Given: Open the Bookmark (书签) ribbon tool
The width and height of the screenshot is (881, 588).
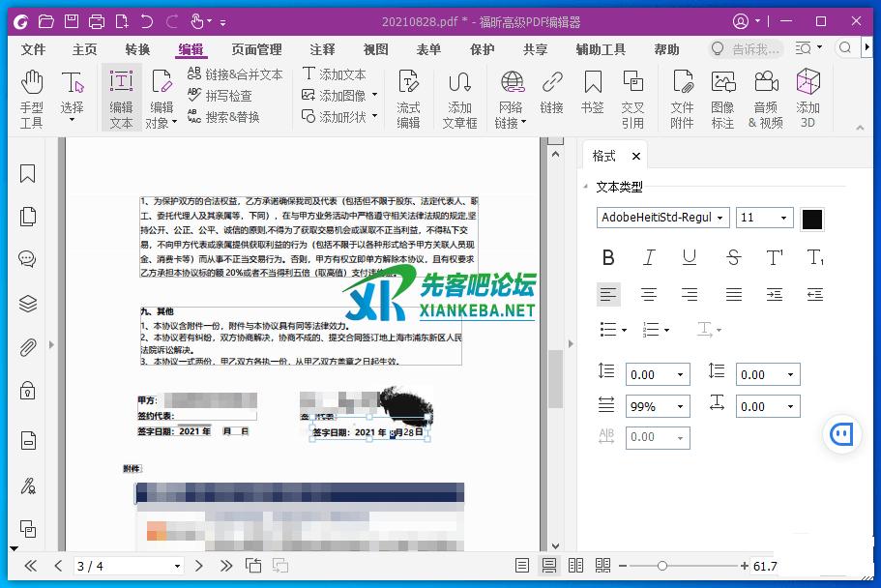Looking at the screenshot, I should click(x=593, y=97).
